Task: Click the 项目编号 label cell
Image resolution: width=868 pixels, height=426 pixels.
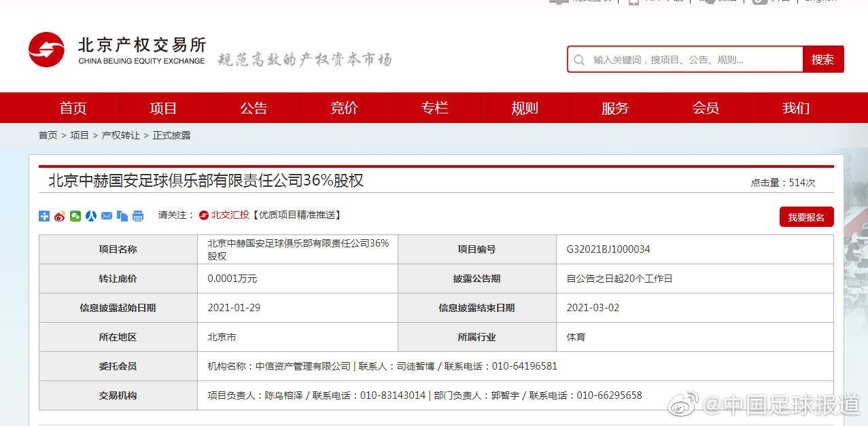Action: 476,249
